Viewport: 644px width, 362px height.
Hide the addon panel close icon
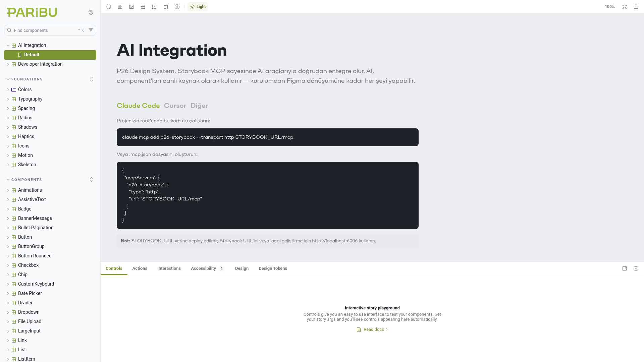click(636, 268)
